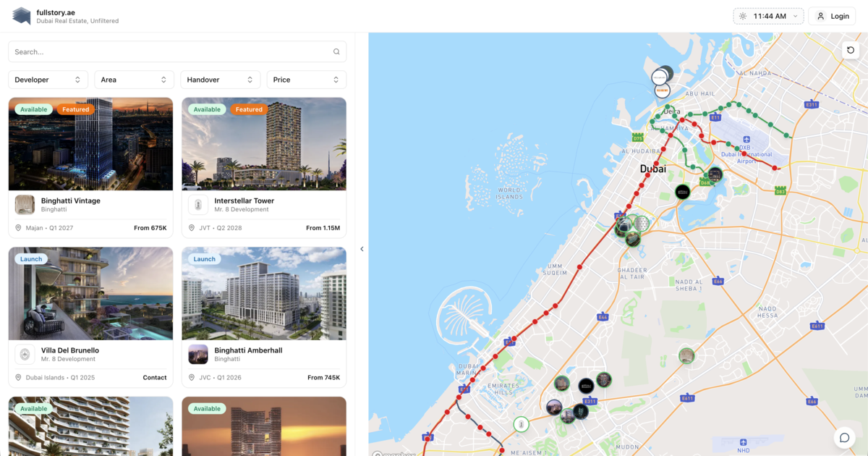This screenshot has width=868, height=456.
Task: Click the Interstellar Tower title
Action: [244, 200]
